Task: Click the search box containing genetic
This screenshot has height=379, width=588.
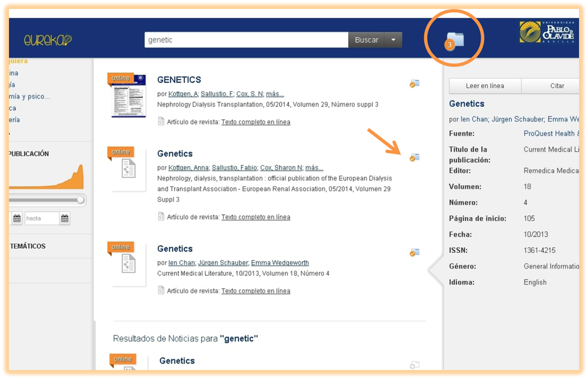Action: pos(246,40)
